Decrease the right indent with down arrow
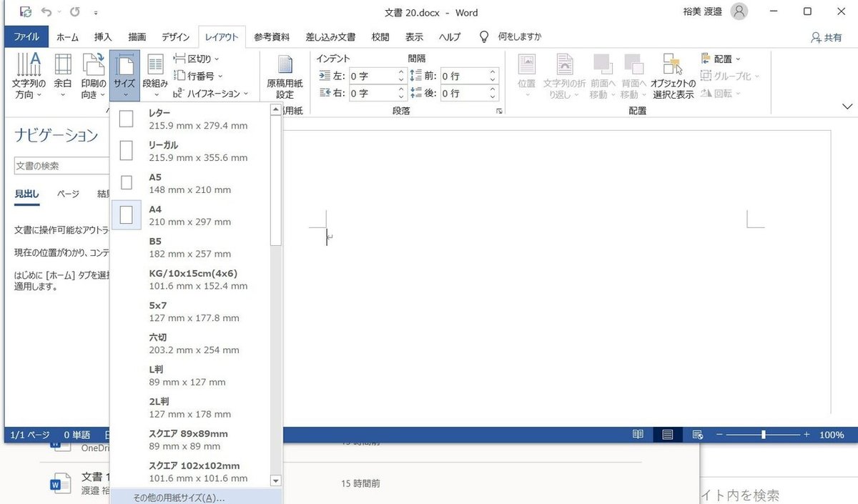The width and height of the screenshot is (858, 504). pyautogui.click(x=401, y=97)
